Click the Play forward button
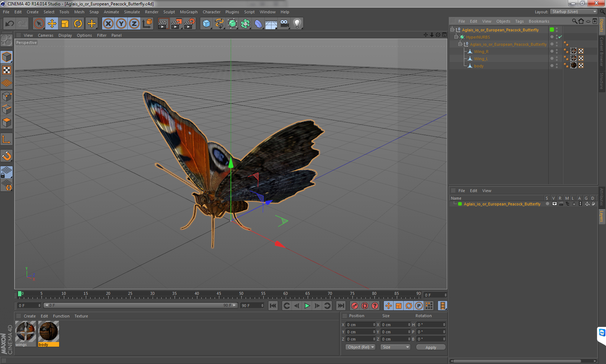This screenshot has height=364, width=606. 307,306
